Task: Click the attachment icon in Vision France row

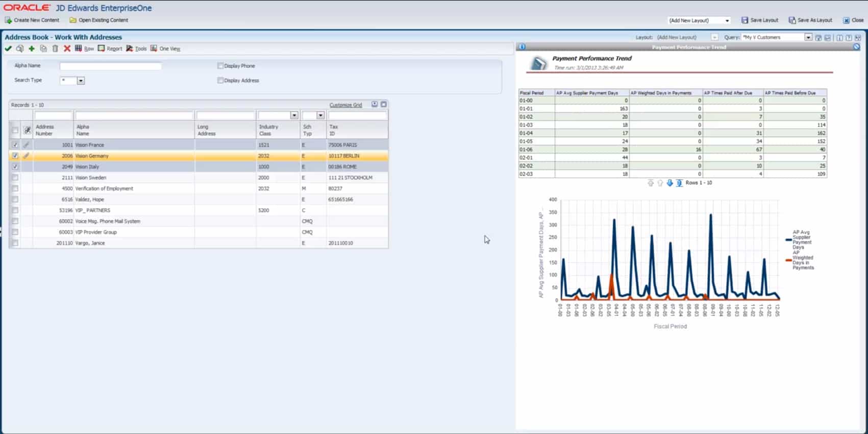Action: pos(27,145)
